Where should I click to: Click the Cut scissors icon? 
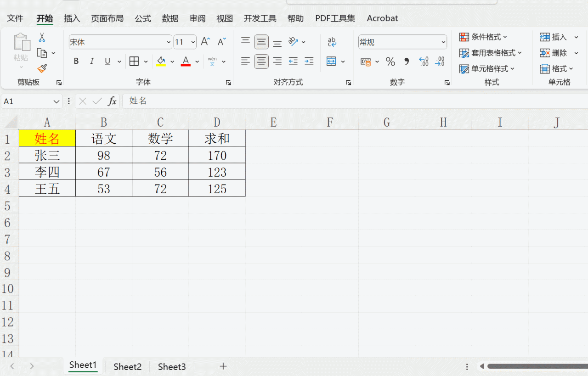click(42, 38)
